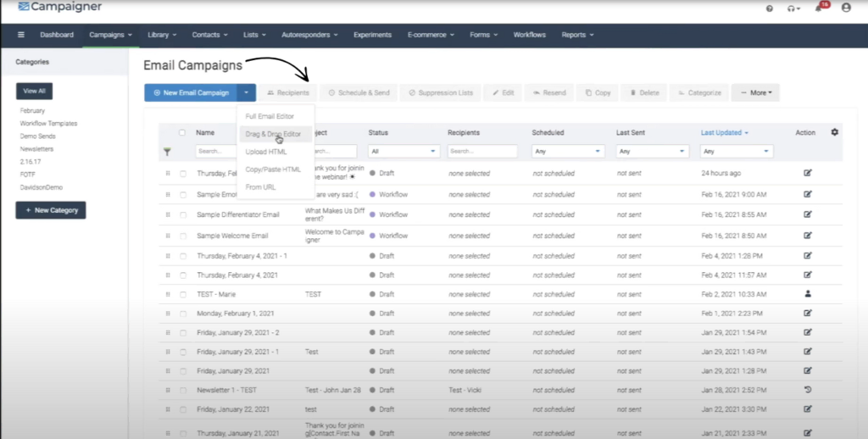868x439 pixels.
Task: Open table settings gear icon
Action: [x=834, y=132]
